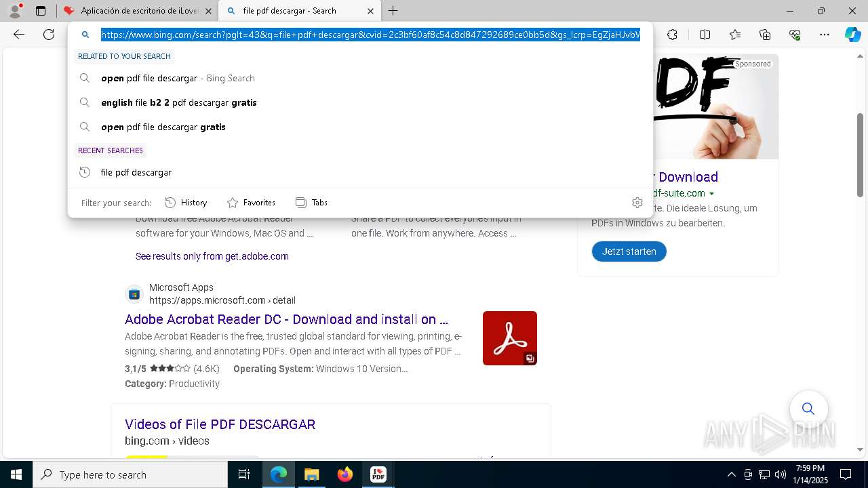Filter suggestions by History
The image size is (868, 488).
186,203
